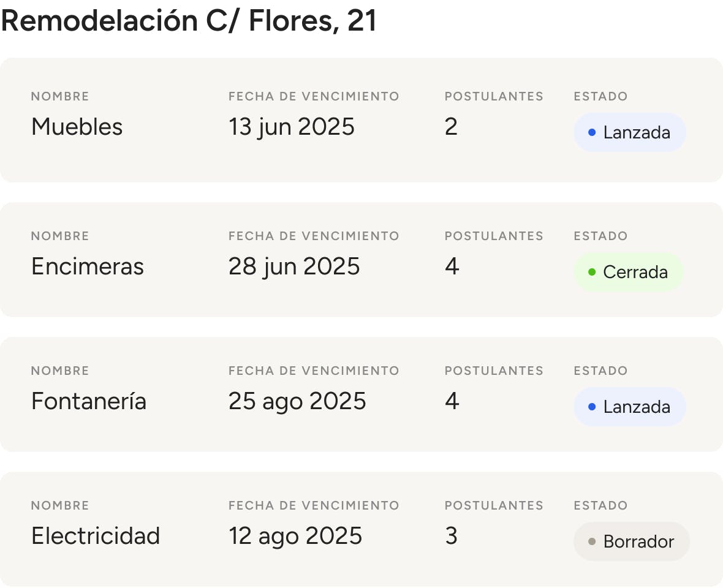Image resolution: width=723 pixels, height=588 pixels.
Task: Click the green Cerrada status badge
Action: [x=628, y=272]
